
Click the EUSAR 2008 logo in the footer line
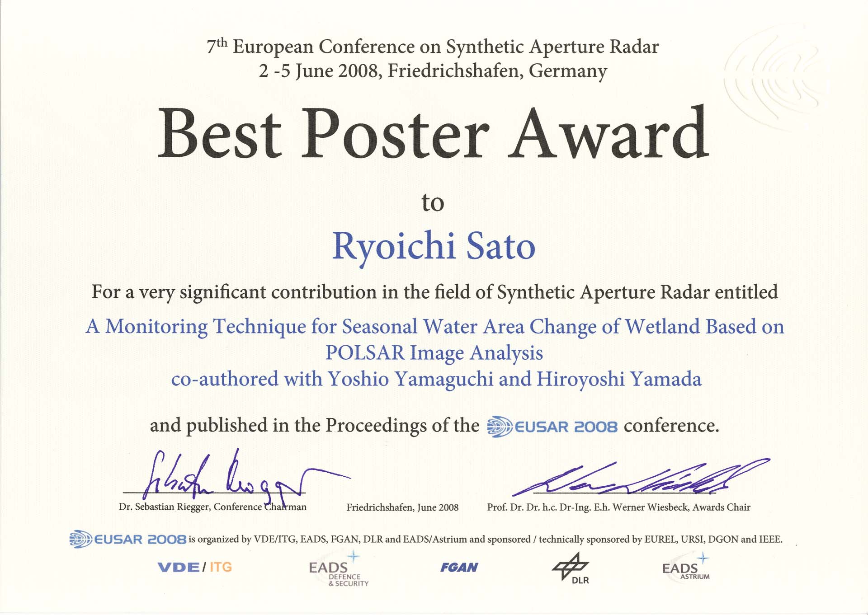coord(128,539)
